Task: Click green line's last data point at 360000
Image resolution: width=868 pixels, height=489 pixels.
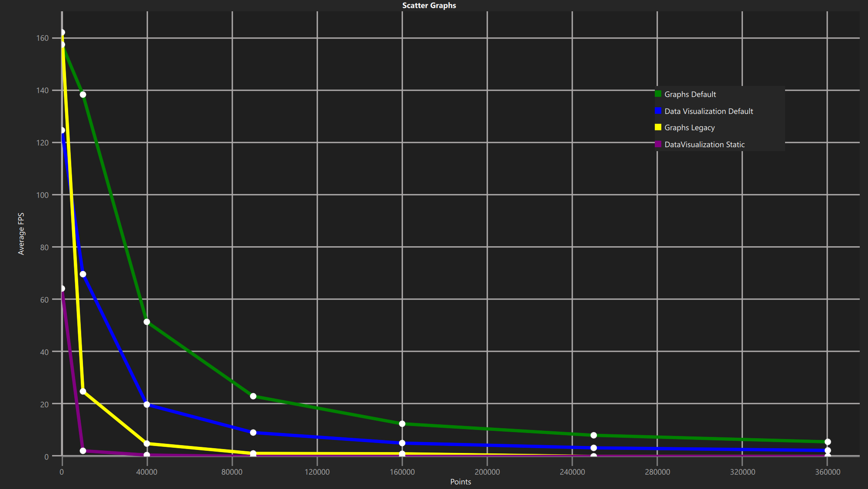Action: (x=828, y=442)
